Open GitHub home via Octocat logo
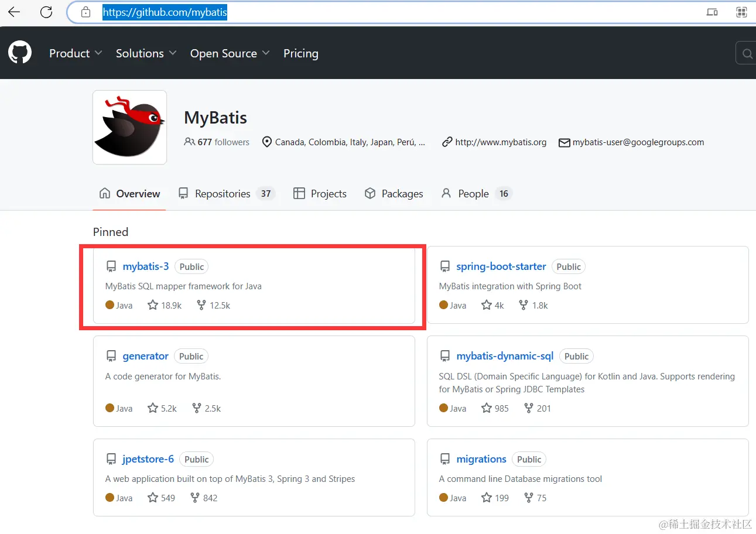 20,53
